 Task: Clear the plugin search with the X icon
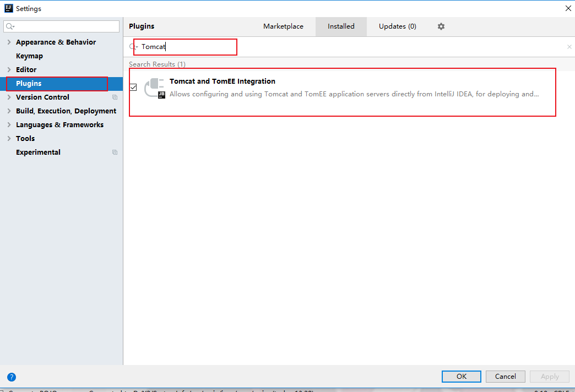569,47
